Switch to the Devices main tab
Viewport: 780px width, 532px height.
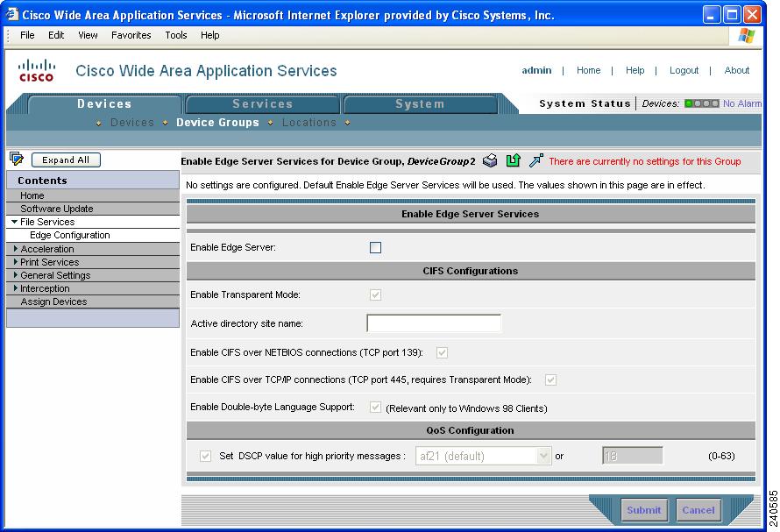pos(104,104)
